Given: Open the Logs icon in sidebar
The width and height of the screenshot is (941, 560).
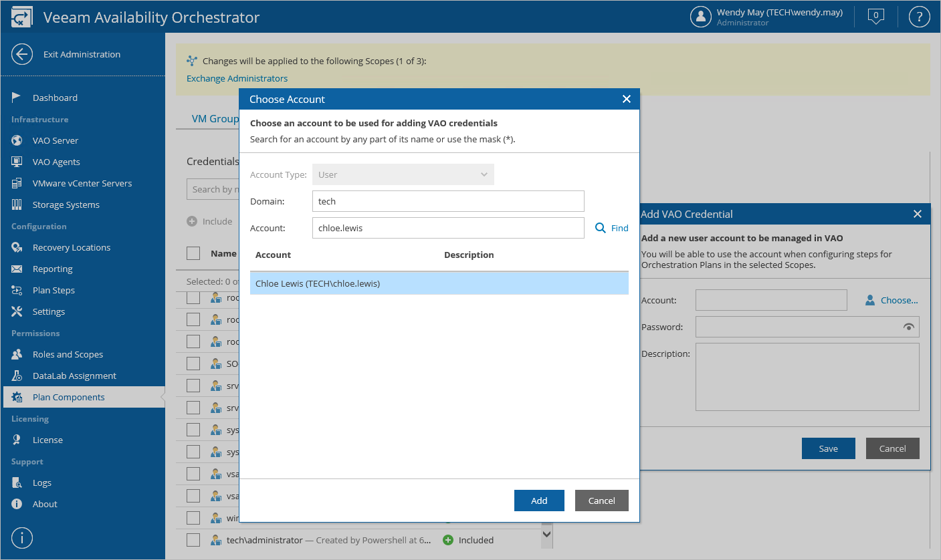Looking at the screenshot, I should pos(17,482).
